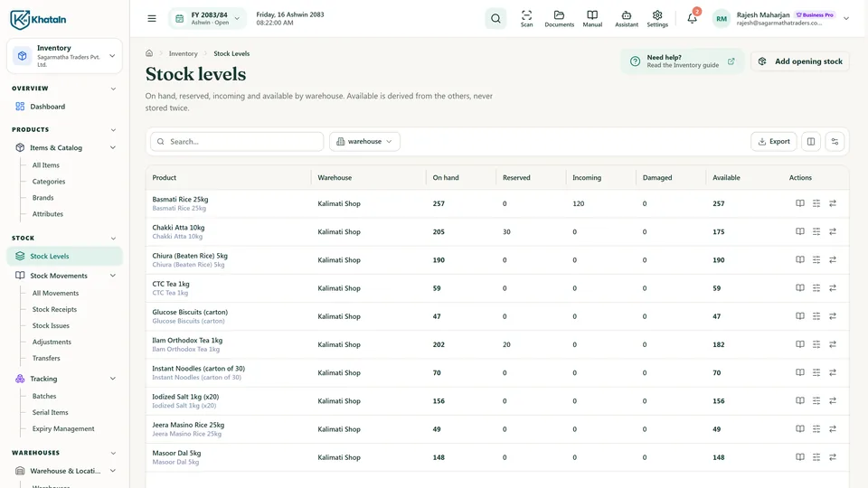868x488 pixels.
Task: Open Documents from the top bar
Action: click(559, 19)
